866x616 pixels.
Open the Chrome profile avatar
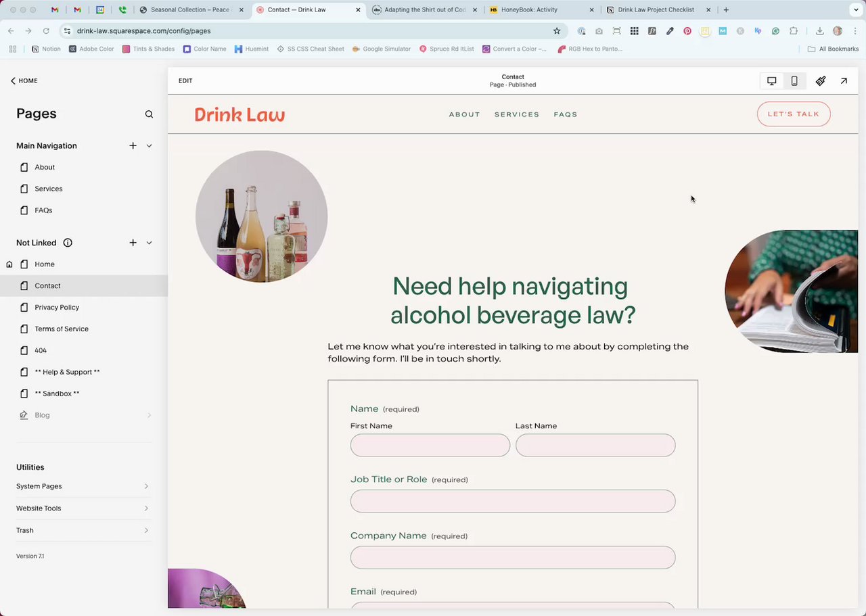[838, 31]
